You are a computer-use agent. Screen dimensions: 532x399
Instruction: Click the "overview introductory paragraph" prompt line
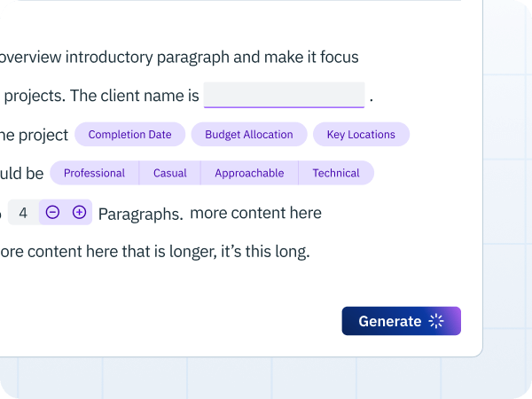pyautogui.click(x=179, y=57)
